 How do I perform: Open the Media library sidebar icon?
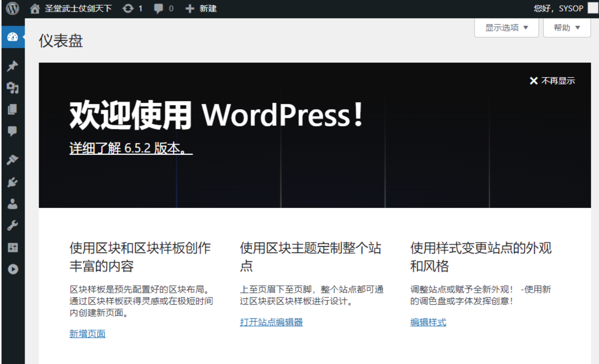12,88
